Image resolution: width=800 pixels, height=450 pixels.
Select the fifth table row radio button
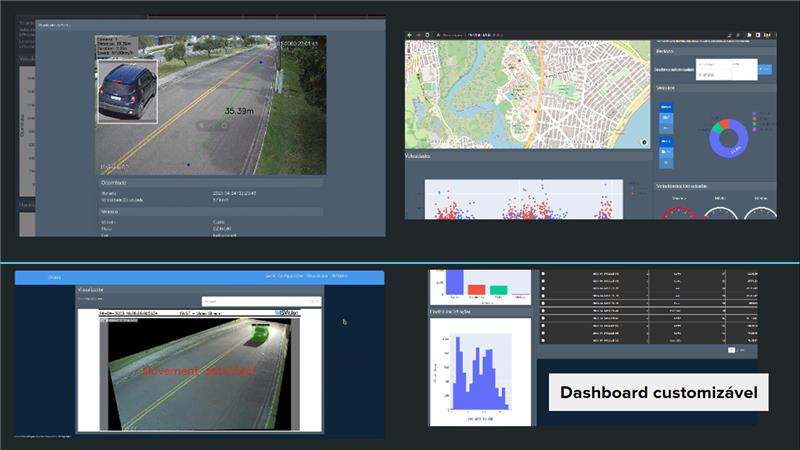544,304
